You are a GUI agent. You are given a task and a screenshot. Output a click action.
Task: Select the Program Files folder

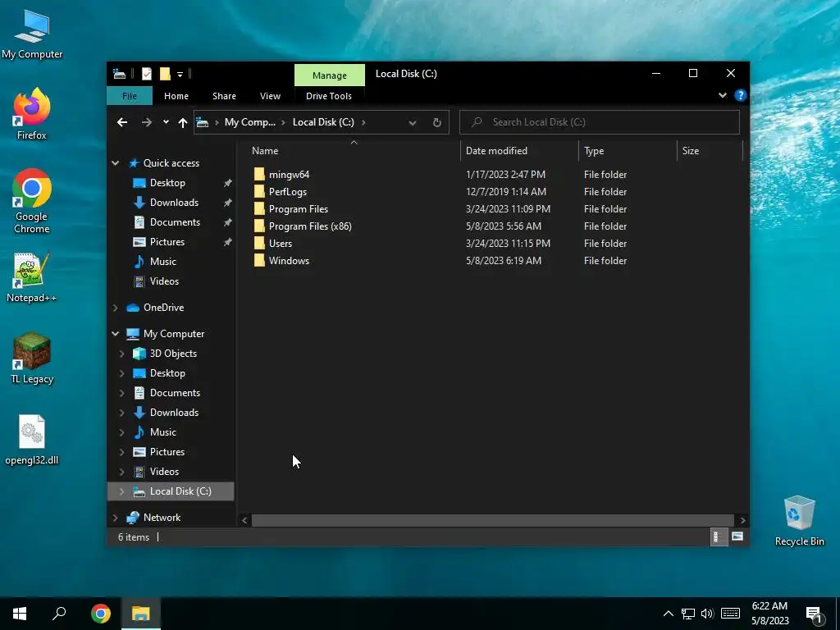pos(299,209)
